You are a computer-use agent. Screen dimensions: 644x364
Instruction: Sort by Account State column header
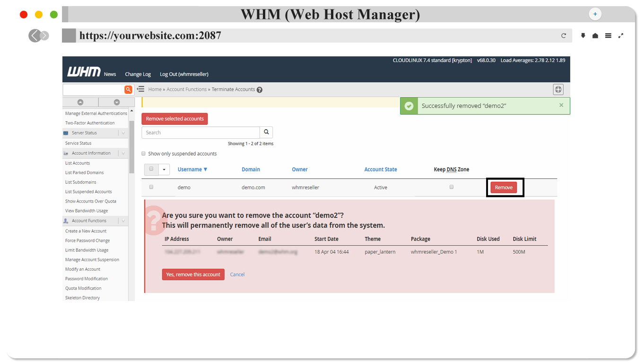381,169
